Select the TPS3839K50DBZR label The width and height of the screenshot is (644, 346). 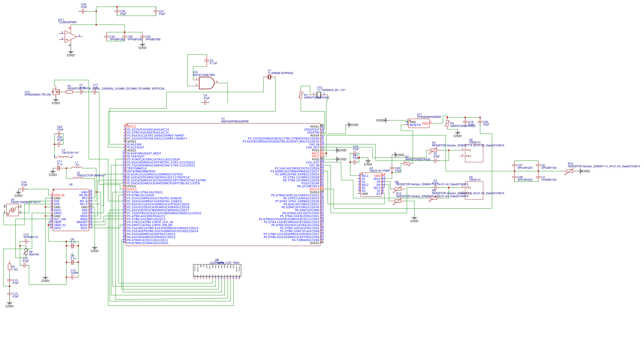click(429, 117)
